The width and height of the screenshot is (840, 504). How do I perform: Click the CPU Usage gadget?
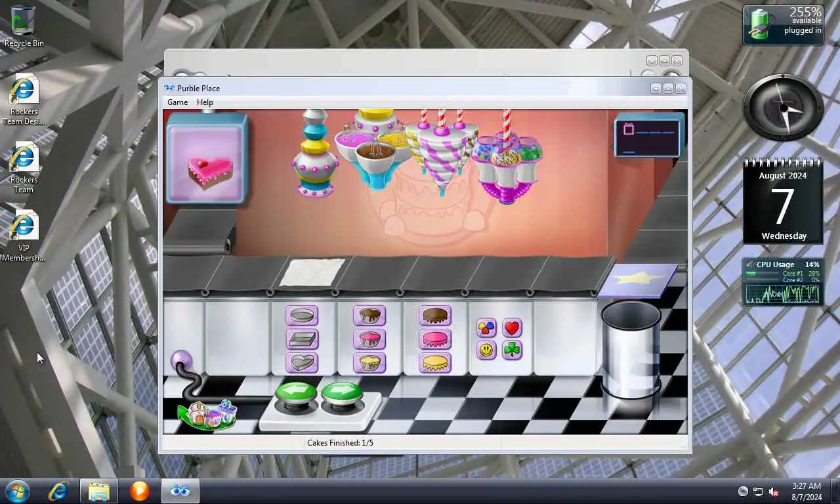[783, 282]
